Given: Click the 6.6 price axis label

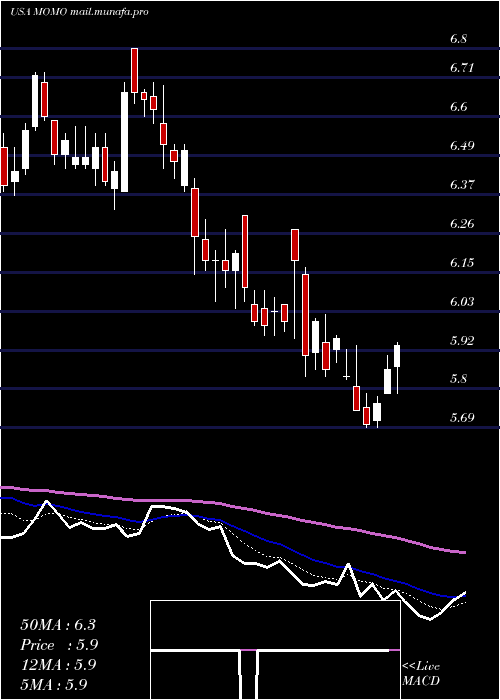Looking at the screenshot, I should (x=458, y=107).
